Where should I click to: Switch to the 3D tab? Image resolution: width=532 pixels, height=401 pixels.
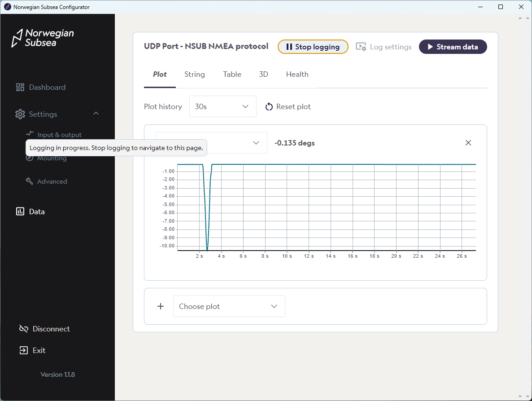point(264,75)
